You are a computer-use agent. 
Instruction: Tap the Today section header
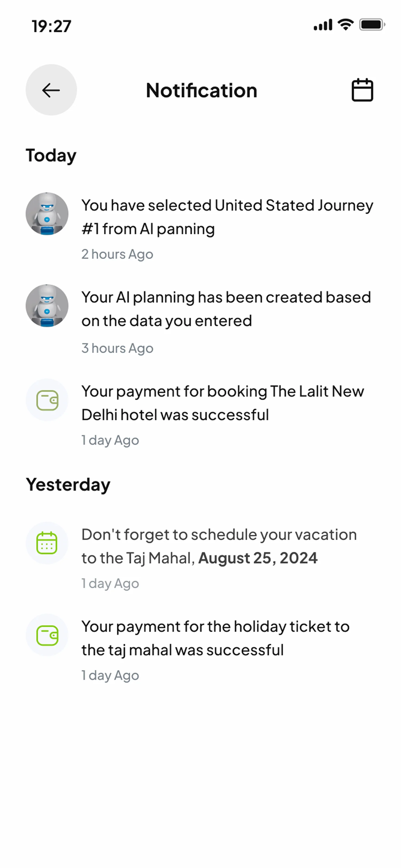(51, 156)
